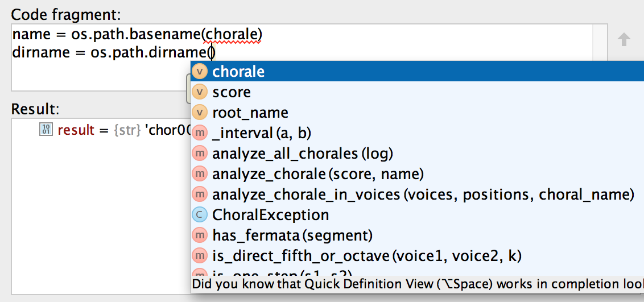Image resolution: width=644 pixels, height=302 pixels.
Task: Click the variable icon next to score
Action: tap(199, 92)
